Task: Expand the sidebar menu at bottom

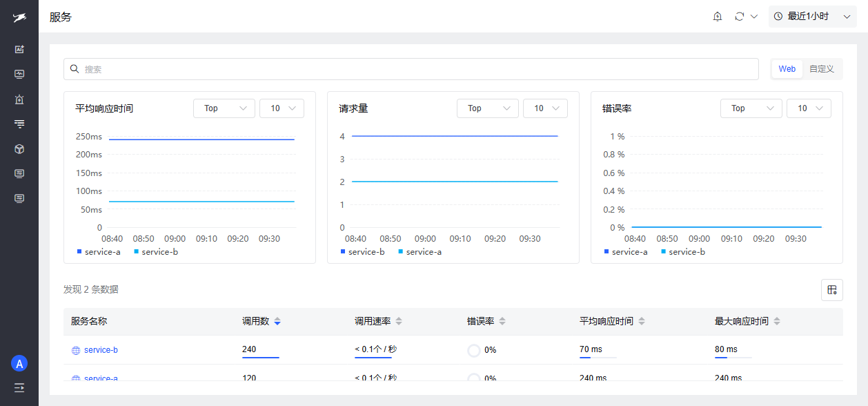Action: pos(19,387)
